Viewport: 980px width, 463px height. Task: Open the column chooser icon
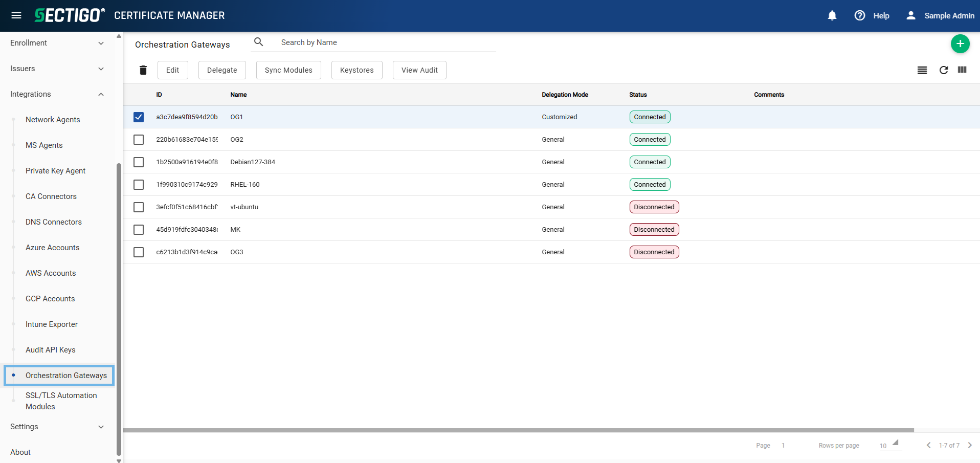tap(962, 70)
